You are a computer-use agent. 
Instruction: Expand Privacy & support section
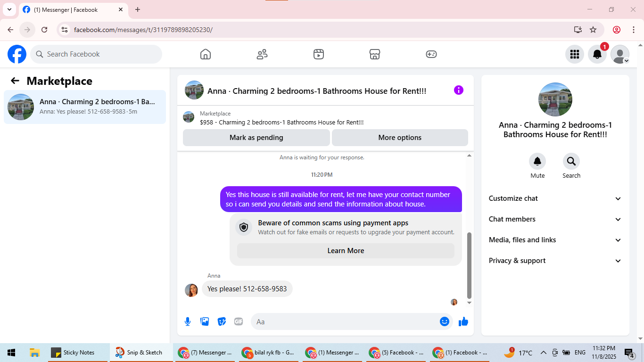555,261
